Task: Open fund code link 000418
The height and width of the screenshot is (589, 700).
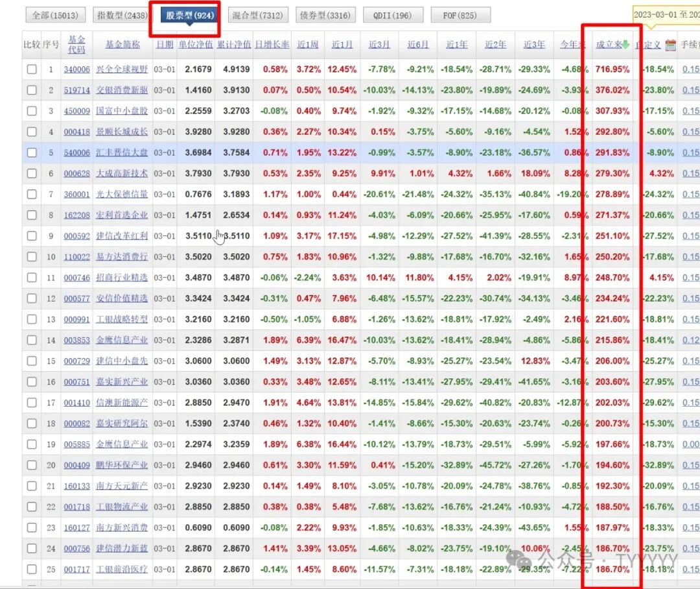Action: point(76,132)
